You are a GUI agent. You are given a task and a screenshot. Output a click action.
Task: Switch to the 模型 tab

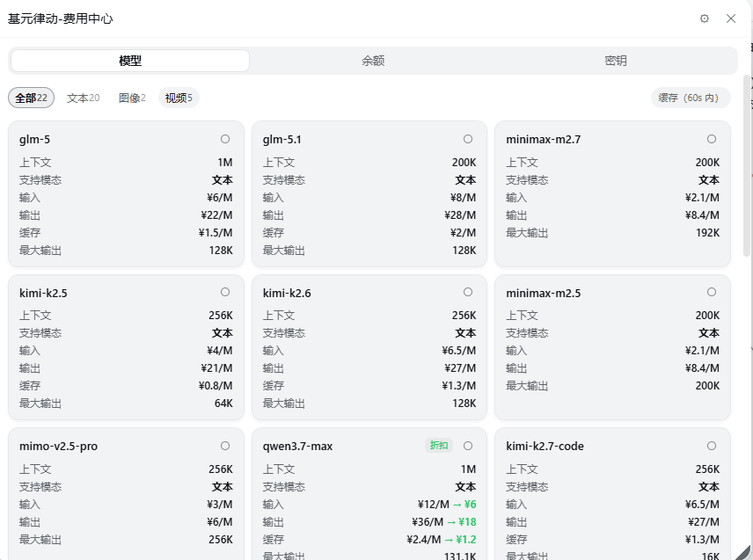click(x=130, y=61)
